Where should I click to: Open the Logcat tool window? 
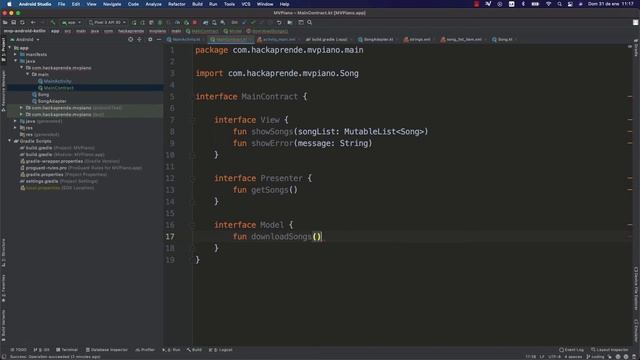pos(220,350)
